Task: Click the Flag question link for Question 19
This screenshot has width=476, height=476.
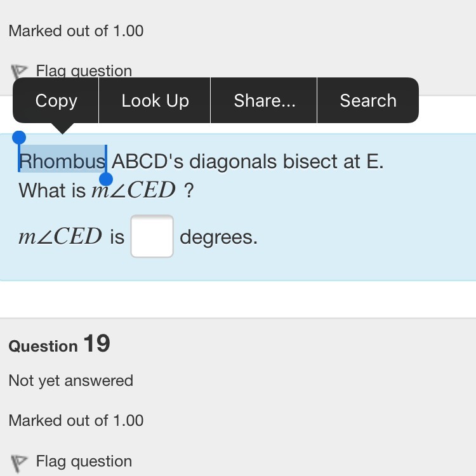Action: coord(84,461)
